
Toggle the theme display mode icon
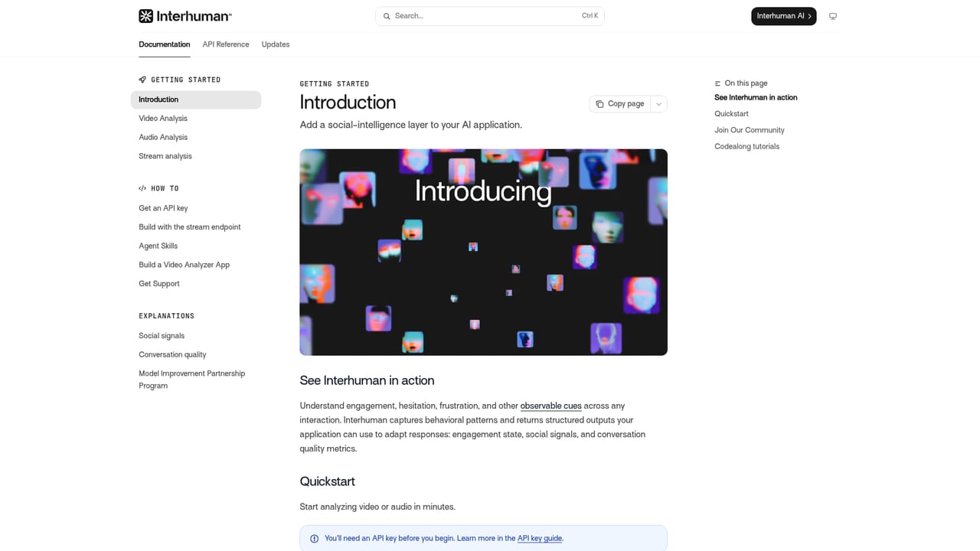[833, 16]
